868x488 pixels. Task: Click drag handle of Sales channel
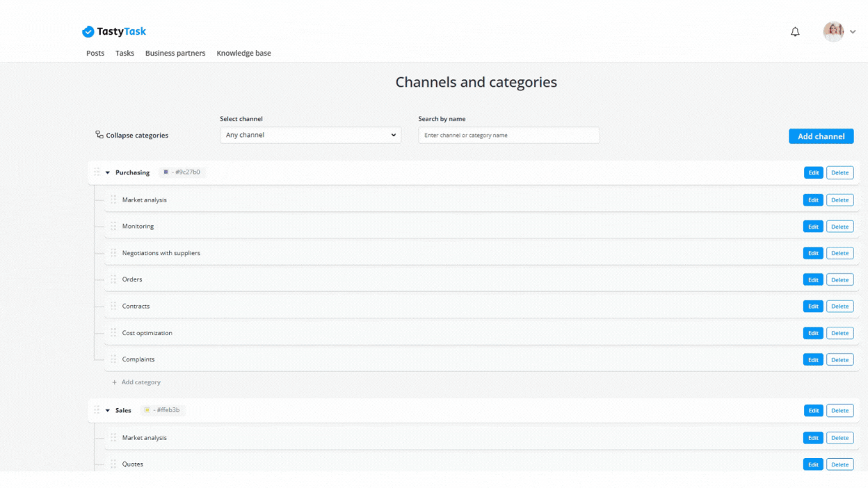tap(97, 410)
